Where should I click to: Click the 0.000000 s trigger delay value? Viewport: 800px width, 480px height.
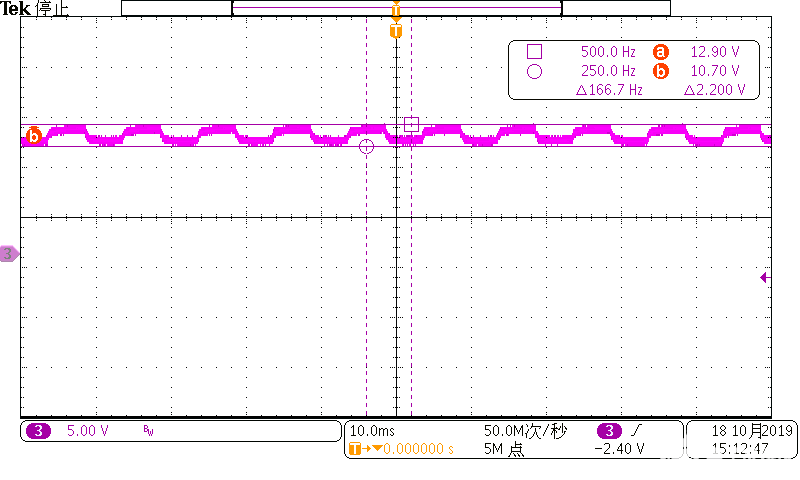[x=418, y=449]
